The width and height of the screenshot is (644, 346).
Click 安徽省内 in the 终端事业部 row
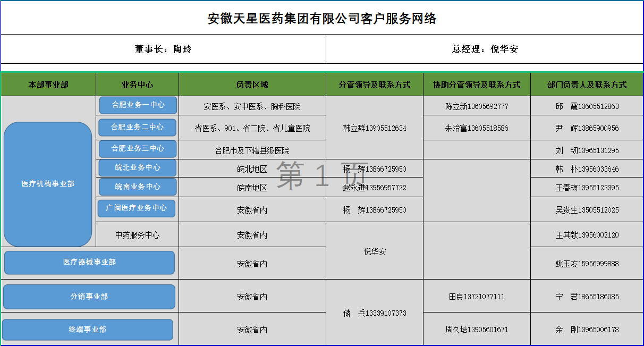tap(252, 330)
